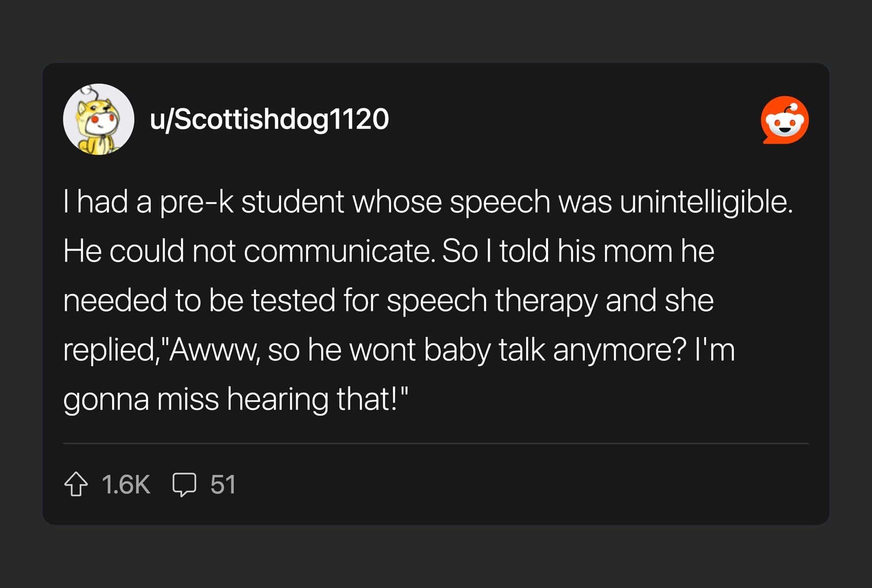Click the word "whose" in the first line
The image size is (872, 588).
397,202
